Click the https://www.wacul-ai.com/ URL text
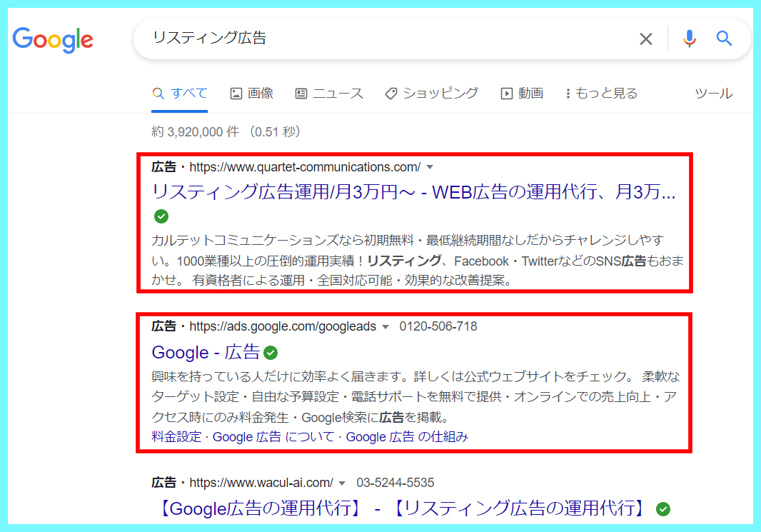Image resolution: width=761 pixels, height=532 pixels. tap(261, 483)
